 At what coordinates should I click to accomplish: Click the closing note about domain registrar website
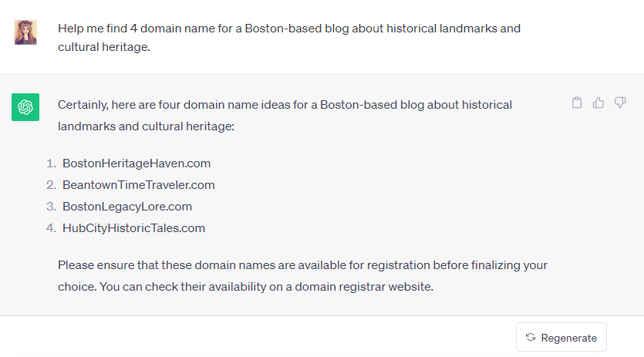(302, 276)
